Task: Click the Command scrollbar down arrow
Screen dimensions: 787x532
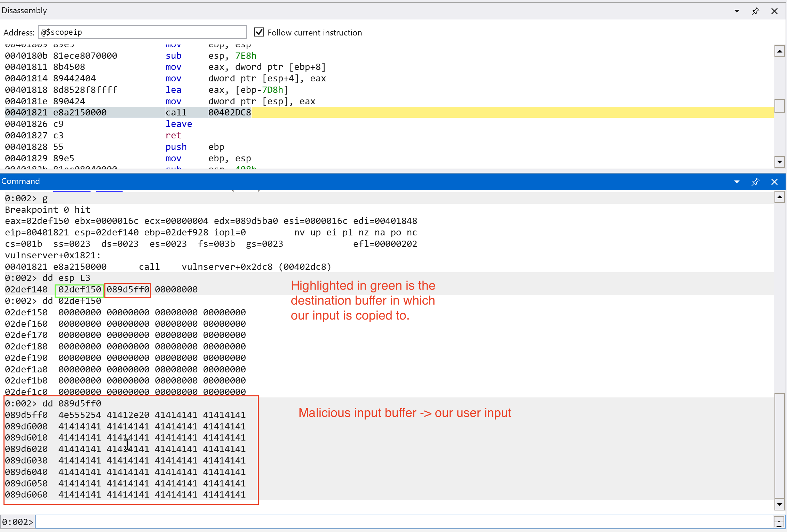Action: [x=780, y=505]
